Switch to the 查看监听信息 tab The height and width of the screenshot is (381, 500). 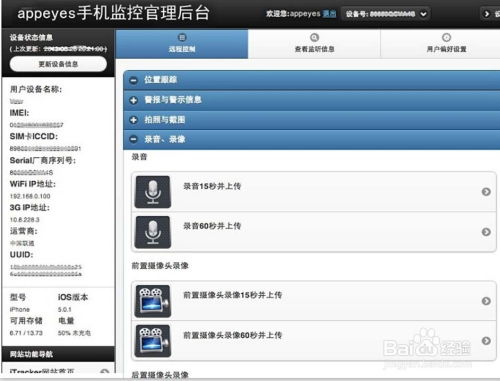[314, 44]
